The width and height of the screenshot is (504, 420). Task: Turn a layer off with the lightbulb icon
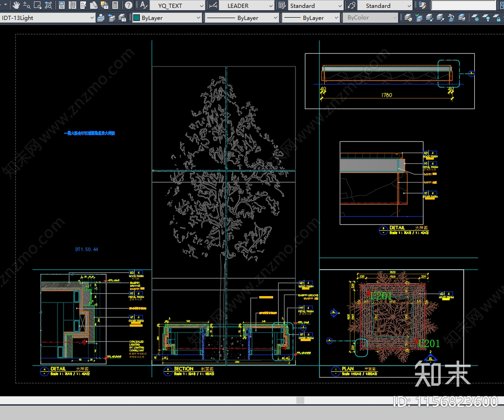(486, 18)
